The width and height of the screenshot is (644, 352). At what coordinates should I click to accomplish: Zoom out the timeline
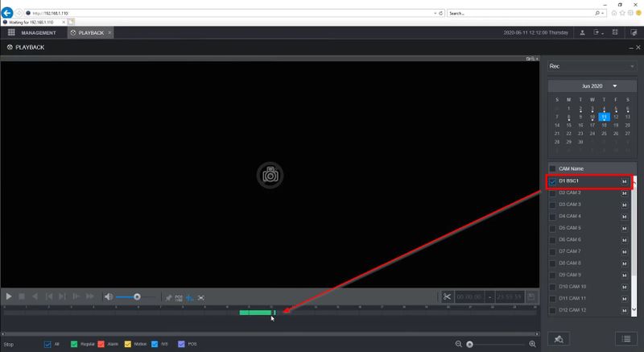click(x=459, y=344)
